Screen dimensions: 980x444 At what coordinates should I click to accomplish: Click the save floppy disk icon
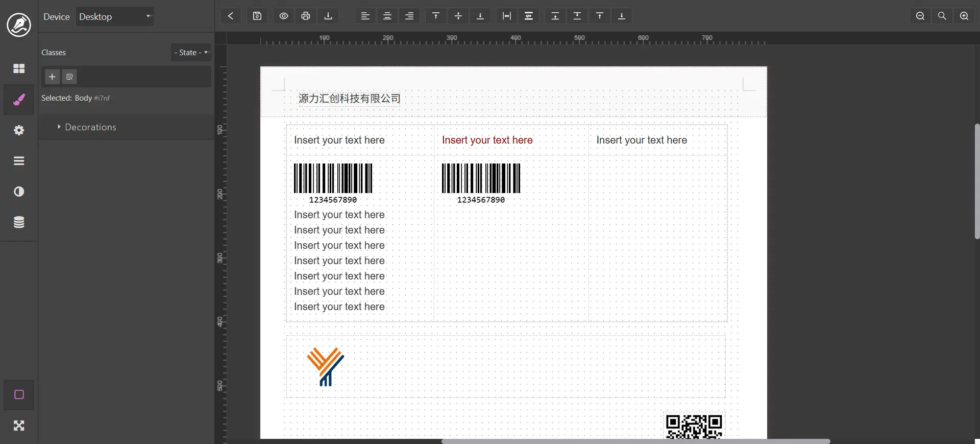(x=257, y=16)
